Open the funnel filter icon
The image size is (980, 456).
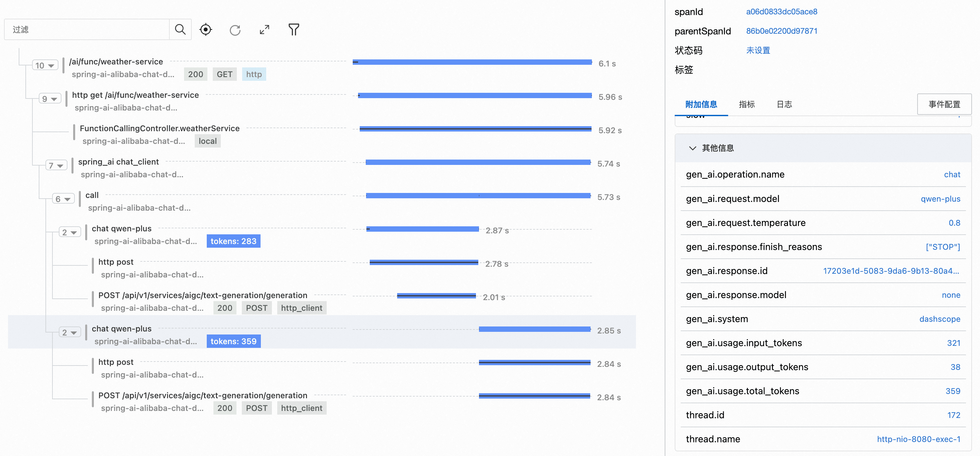click(294, 29)
